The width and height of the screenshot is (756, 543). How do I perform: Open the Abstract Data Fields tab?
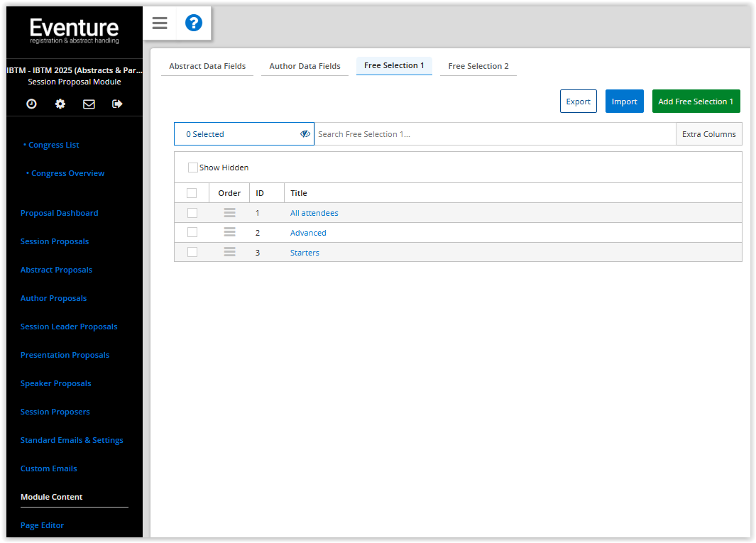(x=207, y=66)
